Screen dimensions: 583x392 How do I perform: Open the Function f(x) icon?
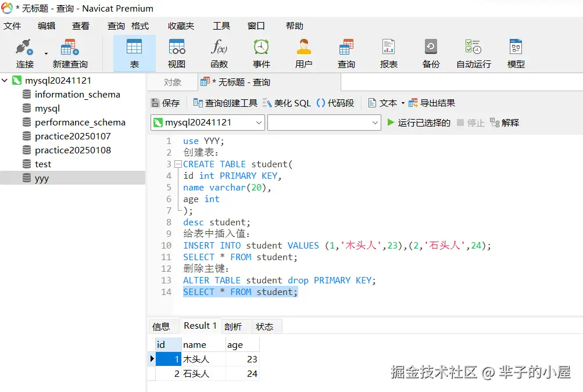point(219,48)
